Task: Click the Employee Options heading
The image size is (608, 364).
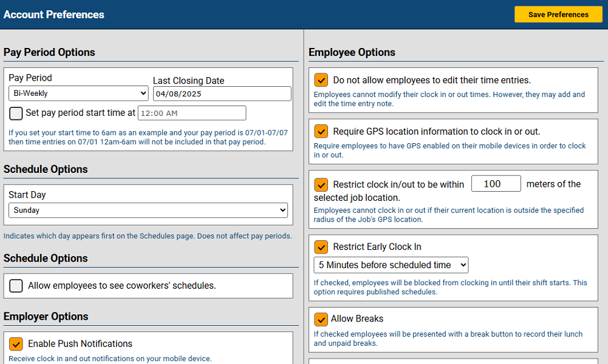Action: [352, 52]
